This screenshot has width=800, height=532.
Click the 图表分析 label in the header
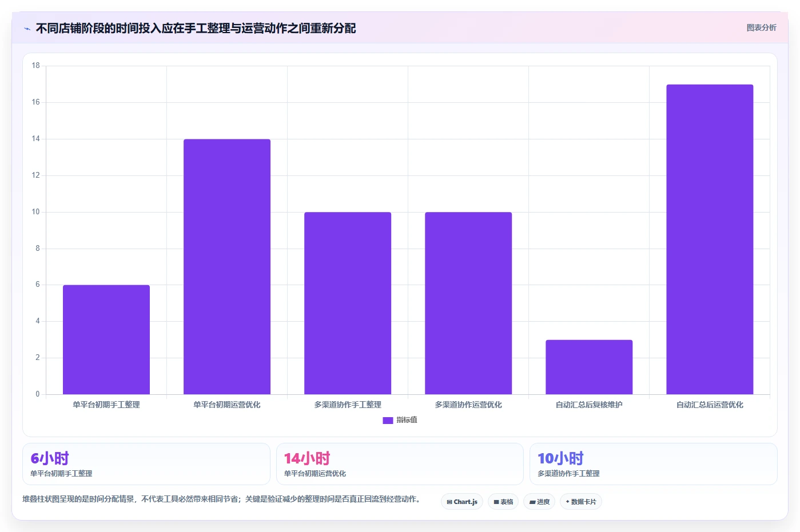pyautogui.click(x=761, y=27)
